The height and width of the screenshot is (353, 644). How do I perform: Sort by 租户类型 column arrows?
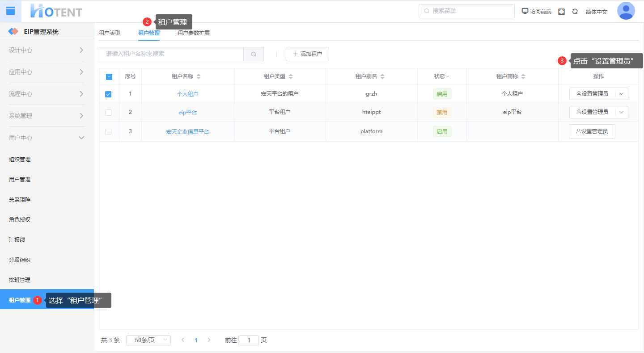click(x=291, y=76)
